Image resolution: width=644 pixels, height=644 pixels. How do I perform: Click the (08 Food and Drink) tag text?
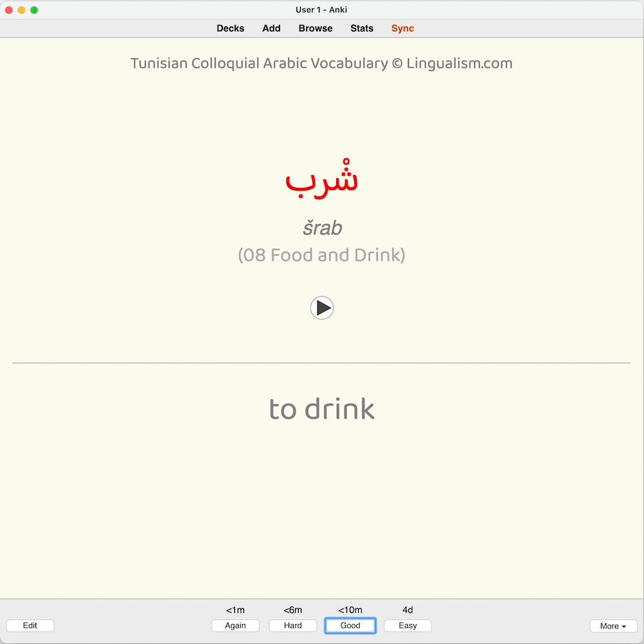[322, 255]
